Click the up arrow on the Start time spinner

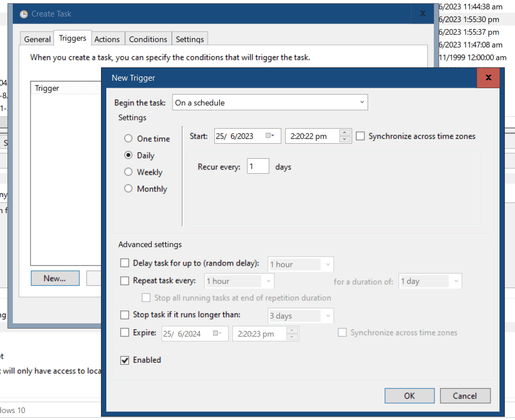pyautogui.click(x=345, y=133)
